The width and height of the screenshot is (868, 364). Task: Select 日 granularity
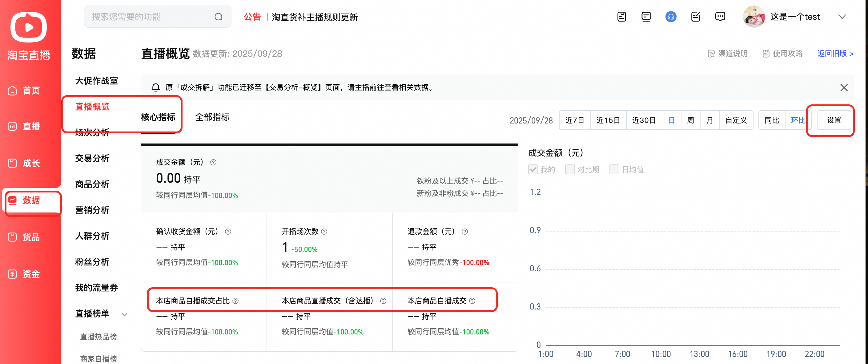tap(671, 120)
